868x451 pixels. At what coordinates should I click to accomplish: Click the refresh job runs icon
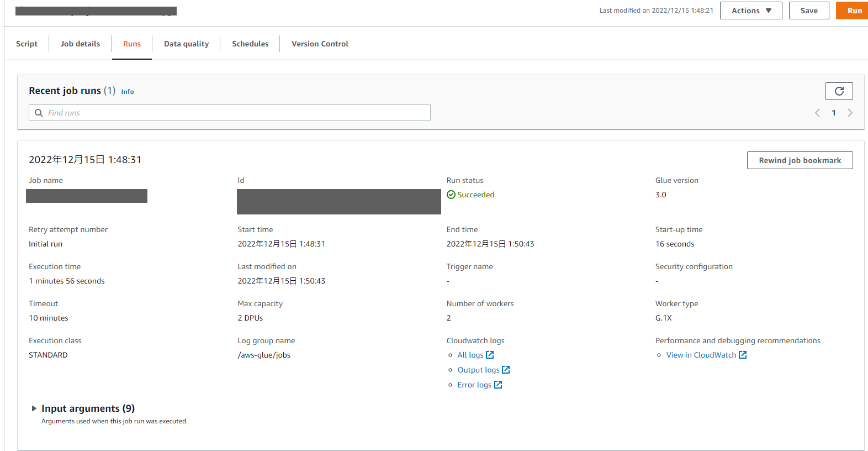[x=839, y=91]
